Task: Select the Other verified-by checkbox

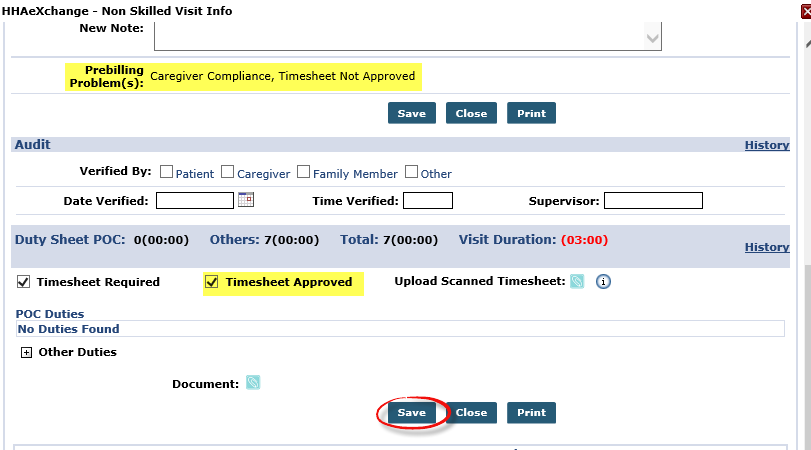Action: 411,172
